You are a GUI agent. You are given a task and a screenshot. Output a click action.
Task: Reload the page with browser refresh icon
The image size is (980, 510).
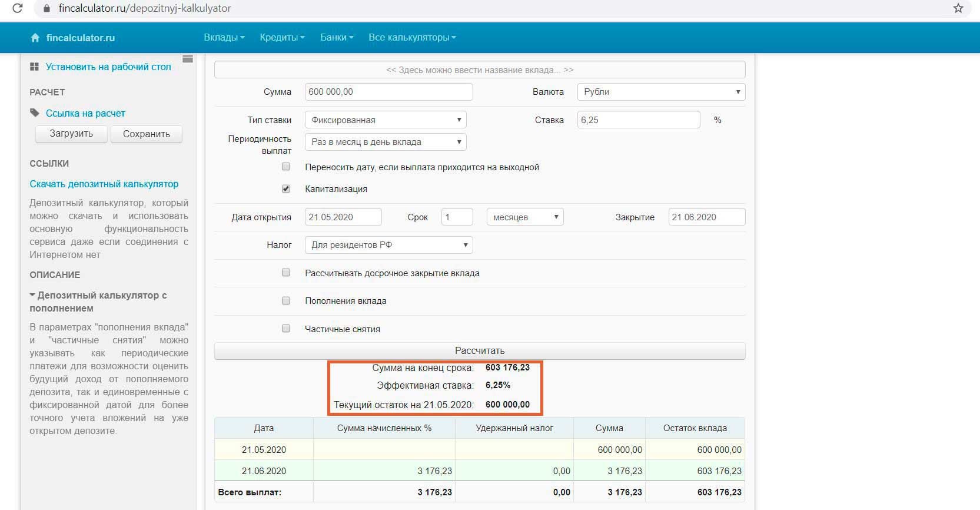pyautogui.click(x=17, y=8)
